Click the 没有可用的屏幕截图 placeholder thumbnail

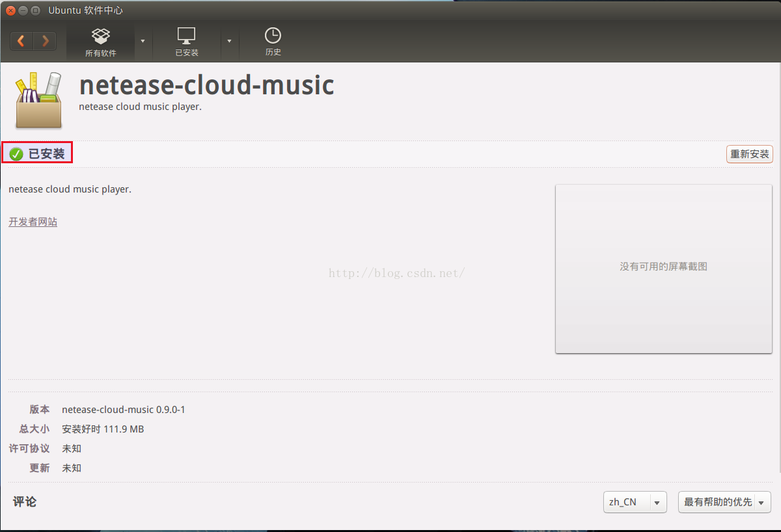click(663, 269)
